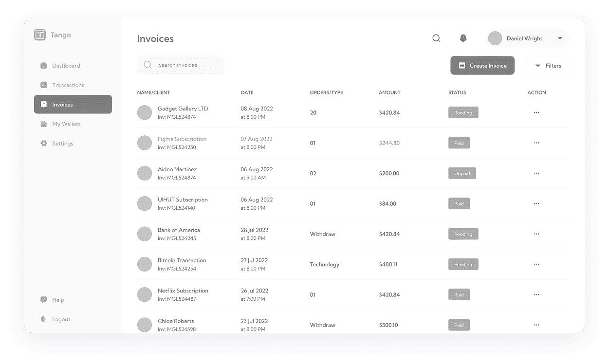Click the Create Invoice button

pos(482,65)
